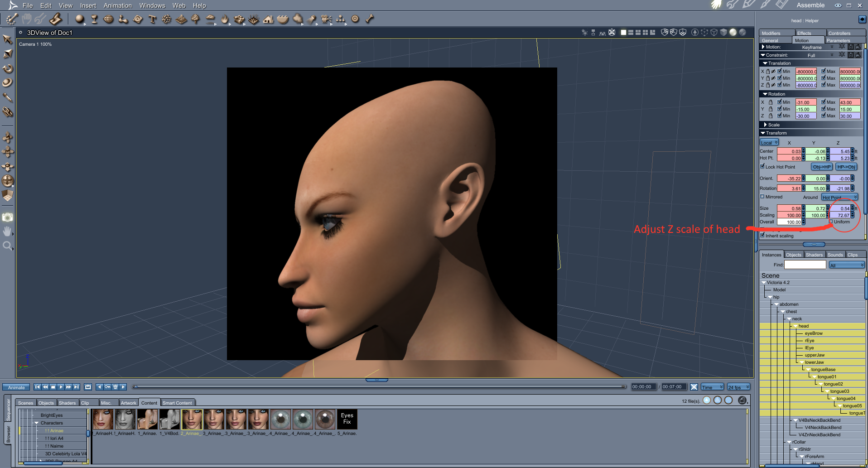Pick the goblet-shaped spline object tool
Screen dimensions: 868x468
[94, 19]
